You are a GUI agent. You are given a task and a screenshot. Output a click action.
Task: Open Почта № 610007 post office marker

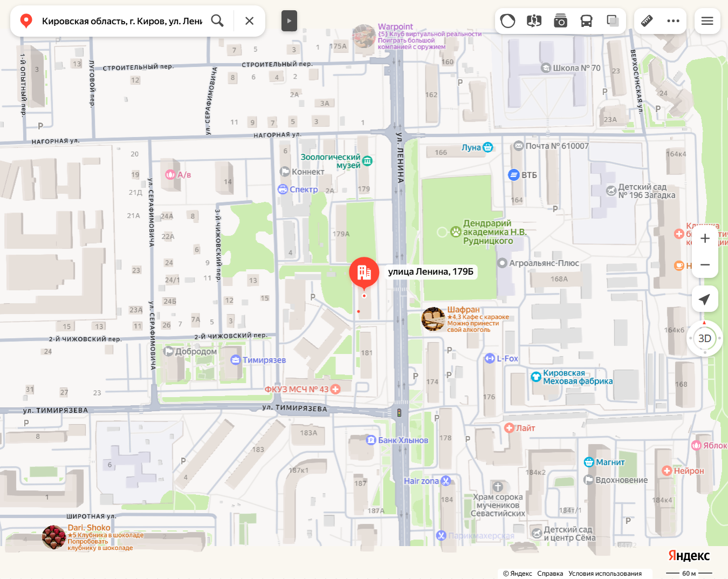(x=519, y=146)
